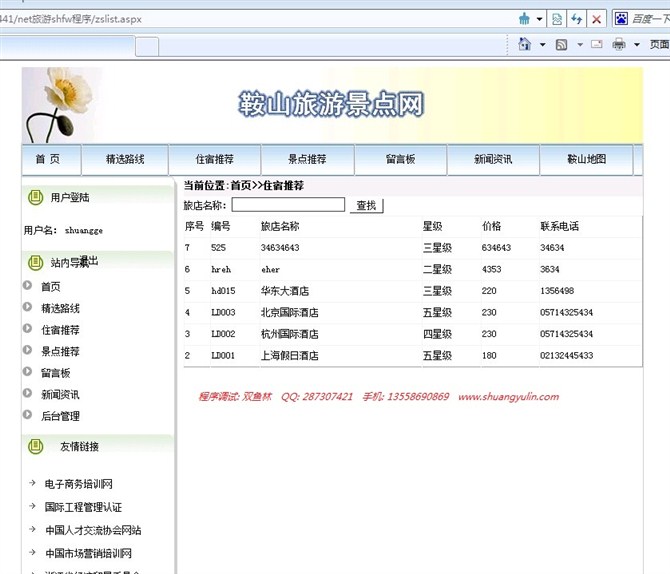This screenshot has height=574, width=670.
Task: Open the address bar dropdown arrow
Action: click(x=540, y=19)
